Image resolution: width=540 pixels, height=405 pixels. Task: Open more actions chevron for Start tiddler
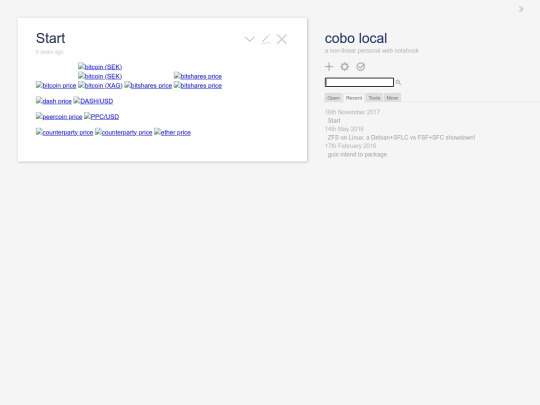coord(250,39)
